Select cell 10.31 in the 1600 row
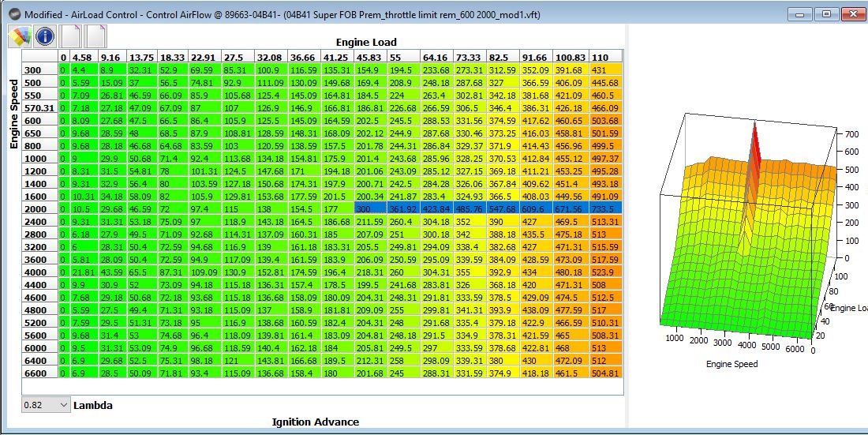Viewport: 868px width, 435px height. (x=84, y=196)
